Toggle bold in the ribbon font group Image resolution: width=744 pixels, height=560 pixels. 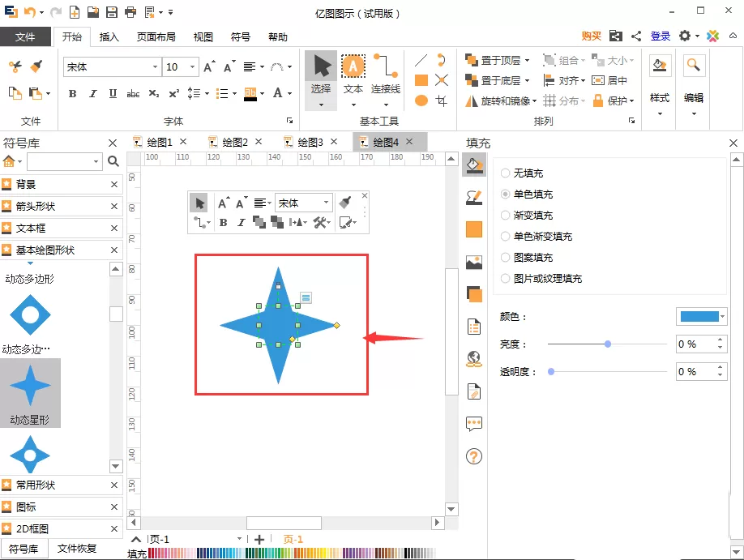pos(73,93)
